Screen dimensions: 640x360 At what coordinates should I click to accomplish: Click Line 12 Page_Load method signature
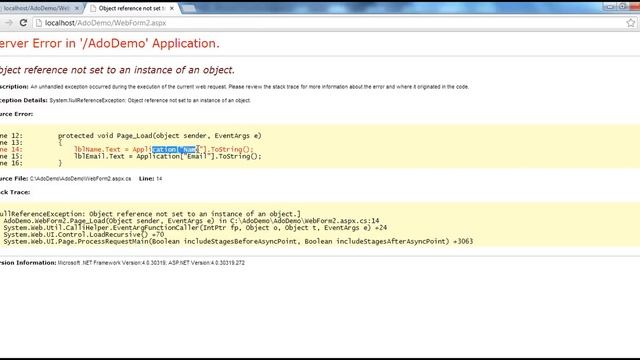tap(160, 136)
